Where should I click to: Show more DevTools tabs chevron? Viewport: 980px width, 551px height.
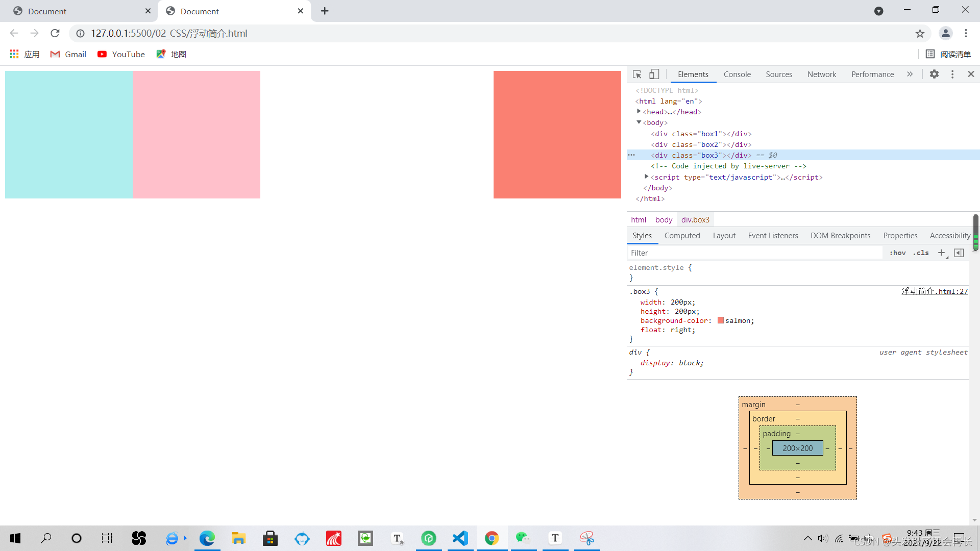pos(910,74)
